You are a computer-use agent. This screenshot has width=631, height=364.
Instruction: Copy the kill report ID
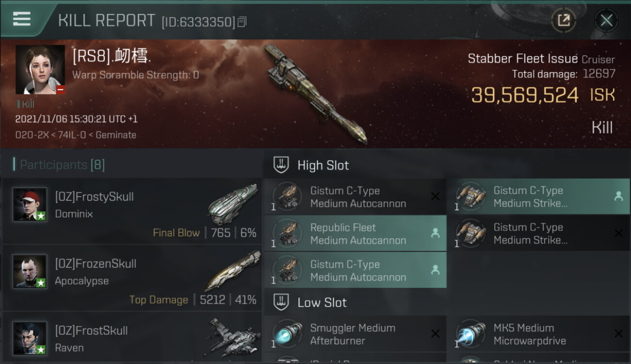tap(242, 22)
